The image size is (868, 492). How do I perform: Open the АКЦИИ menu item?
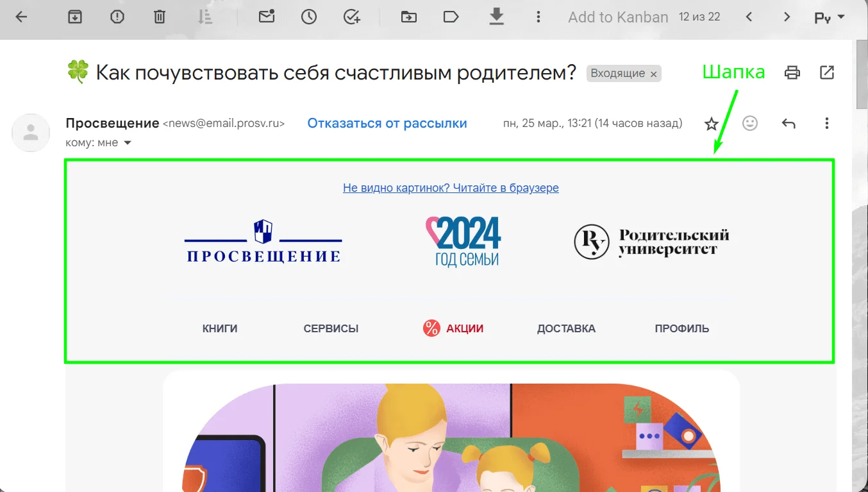click(453, 328)
